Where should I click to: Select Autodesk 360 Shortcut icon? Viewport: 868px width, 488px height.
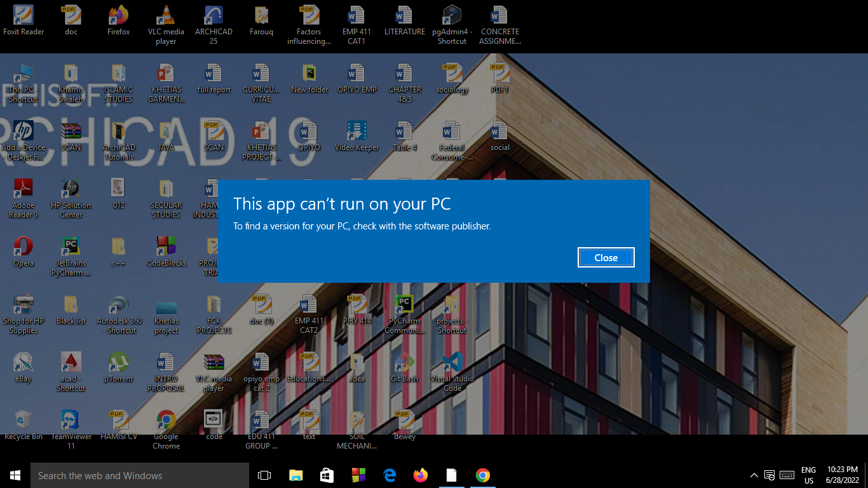[x=119, y=315]
